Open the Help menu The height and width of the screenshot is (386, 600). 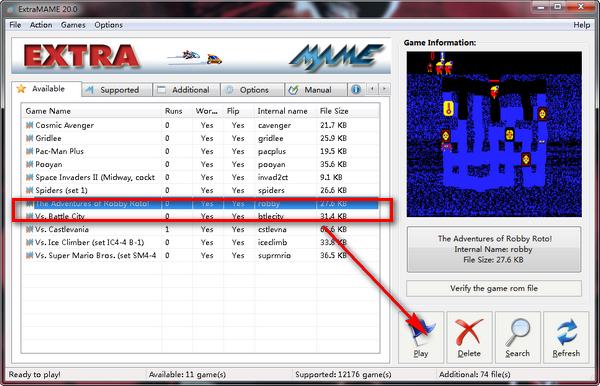tap(582, 25)
